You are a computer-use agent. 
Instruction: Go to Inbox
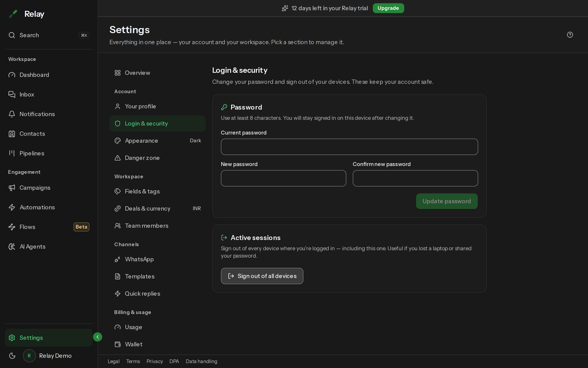(49, 94)
